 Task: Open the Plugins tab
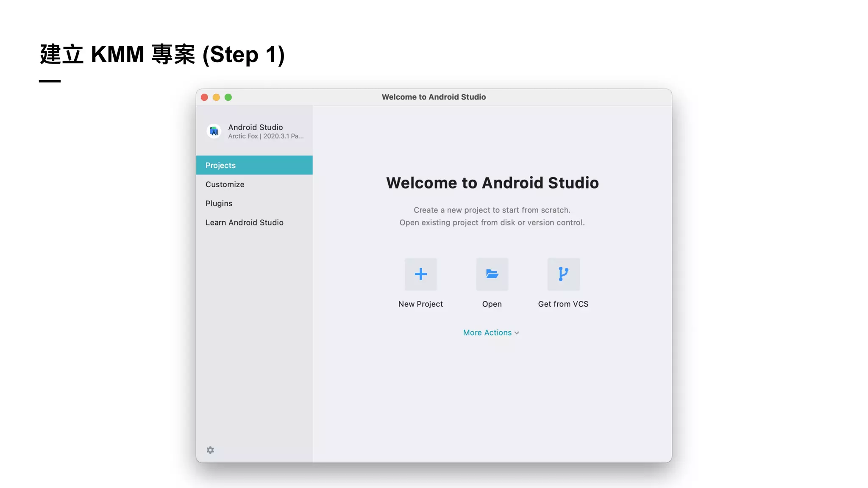point(254,203)
